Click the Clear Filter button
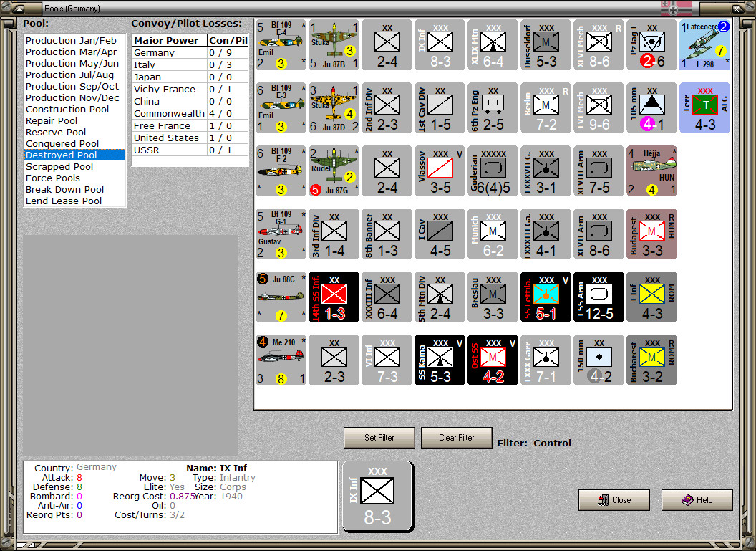The image size is (756, 551). (x=456, y=438)
